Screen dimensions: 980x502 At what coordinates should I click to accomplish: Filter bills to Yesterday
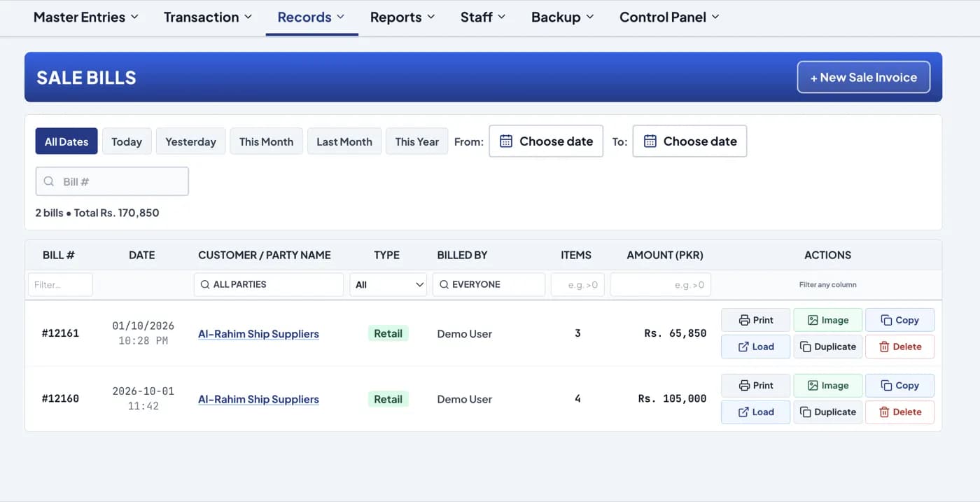coord(190,141)
